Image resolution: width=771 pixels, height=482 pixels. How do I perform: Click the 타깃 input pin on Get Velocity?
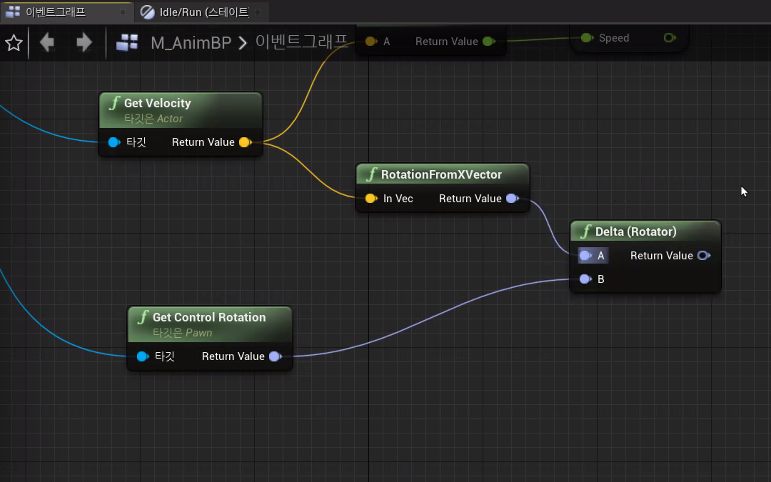[114, 142]
